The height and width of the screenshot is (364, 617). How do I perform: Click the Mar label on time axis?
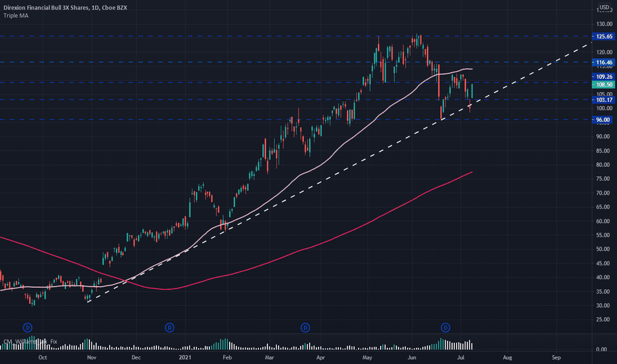coord(269,357)
